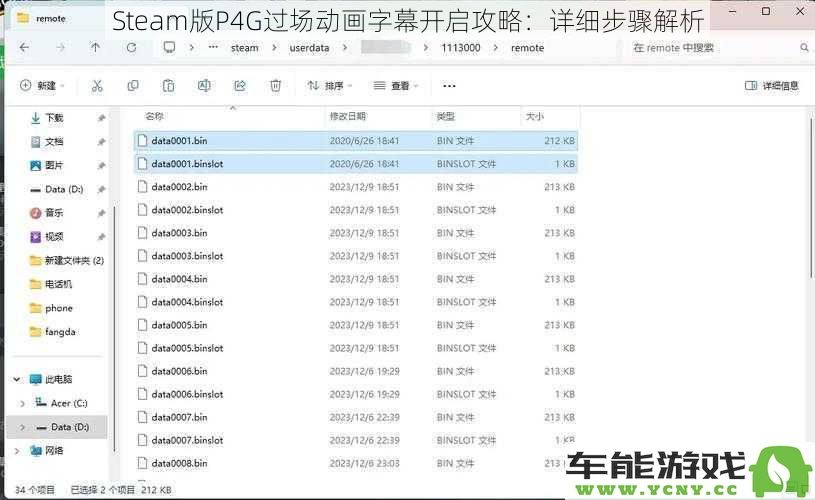
Task: Click the paste clipboard icon
Action: pyautogui.click(x=168, y=86)
